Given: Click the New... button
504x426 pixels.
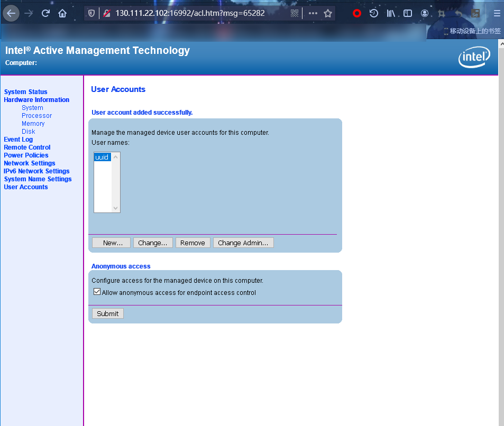Looking at the screenshot, I should click(111, 243).
